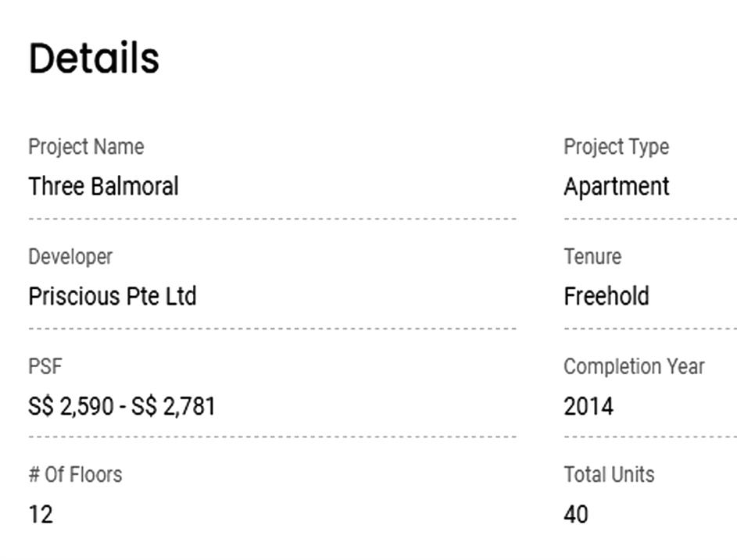The image size is (737, 560).
Task: Click the Details section heading
Action: [x=94, y=59]
